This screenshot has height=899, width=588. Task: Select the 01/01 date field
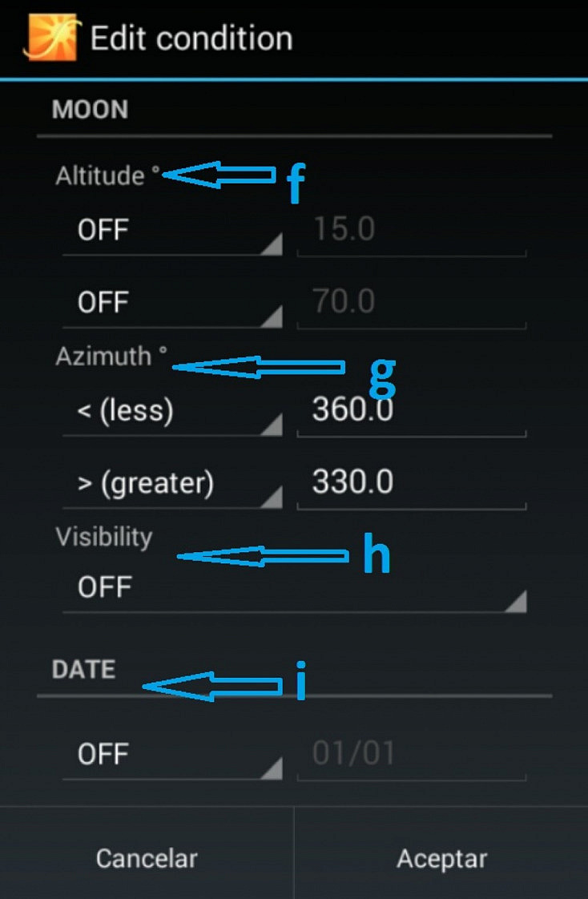pyautogui.click(x=412, y=755)
